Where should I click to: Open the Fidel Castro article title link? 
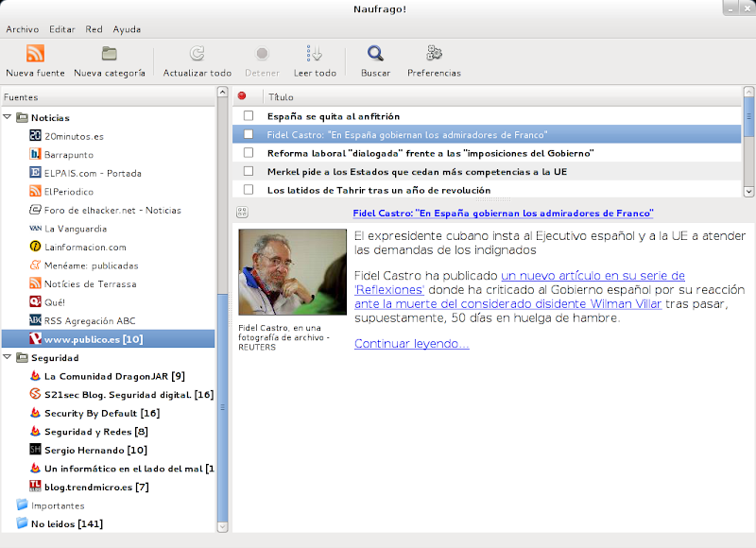503,214
